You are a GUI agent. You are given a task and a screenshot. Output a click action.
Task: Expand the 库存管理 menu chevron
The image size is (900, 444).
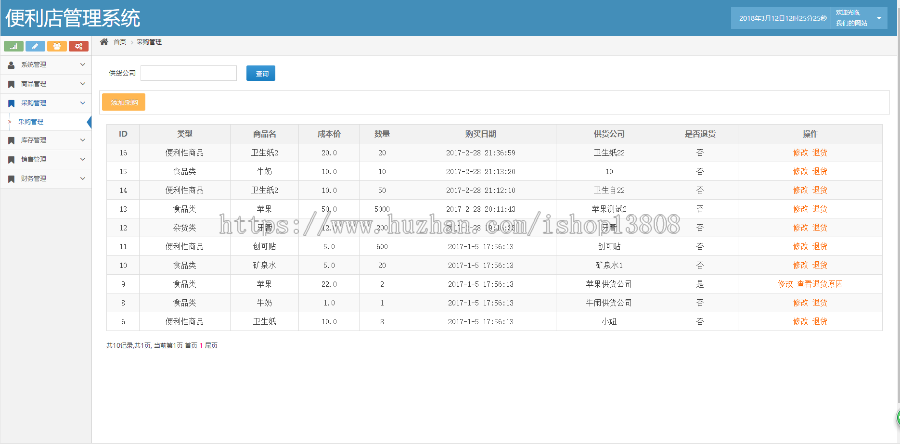(x=82, y=140)
